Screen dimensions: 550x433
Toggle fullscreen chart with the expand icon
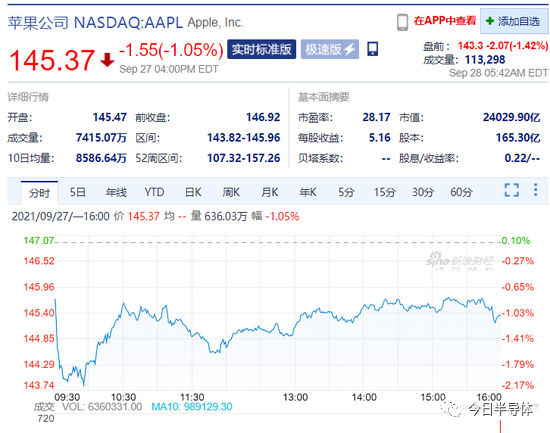coord(511,190)
